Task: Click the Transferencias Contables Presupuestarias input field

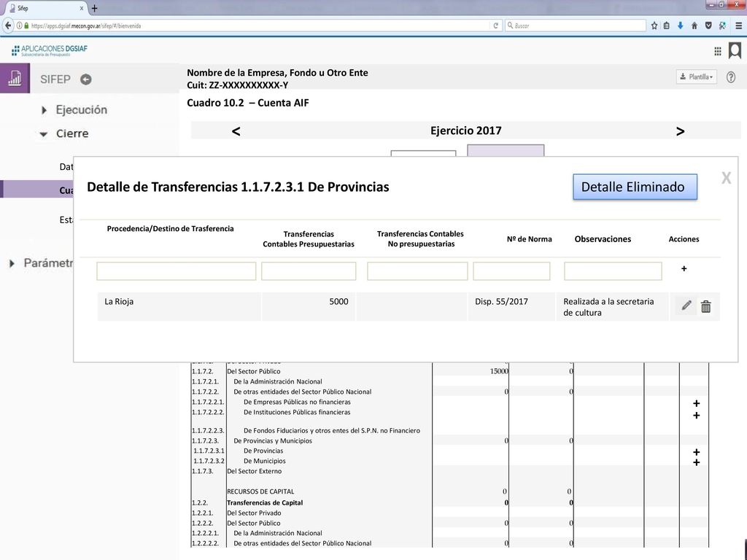Action: (309, 271)
